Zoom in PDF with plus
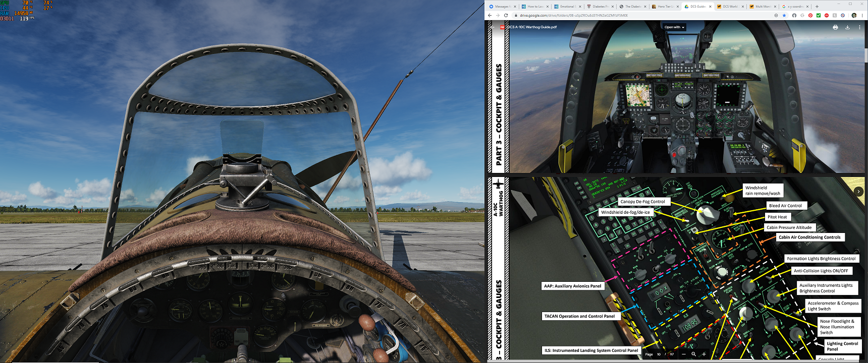This screenshot has width=868, height=363. [704, 354]
